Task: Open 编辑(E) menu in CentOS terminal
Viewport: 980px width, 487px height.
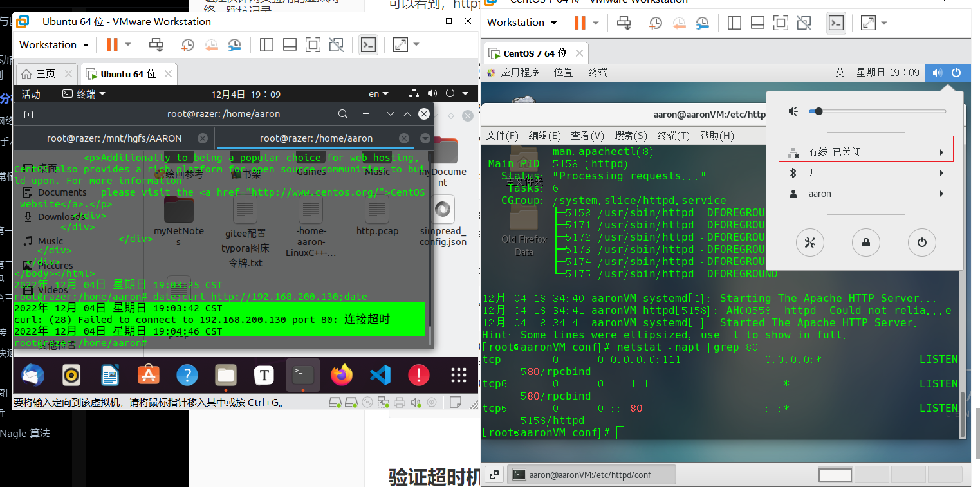Action: pos(545,135)
